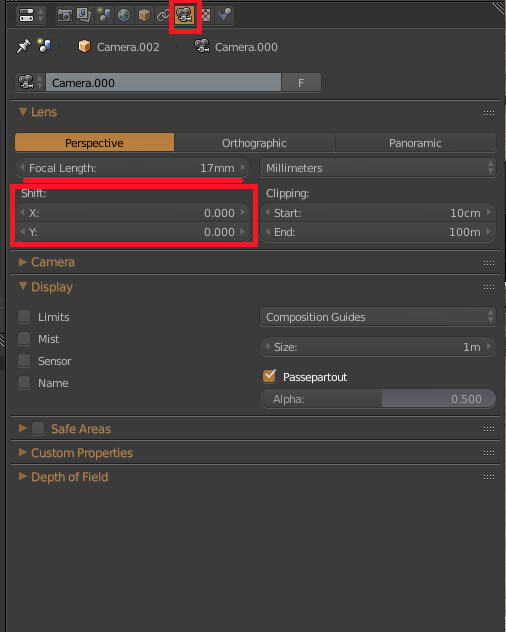Increase display Size with right arrow

[x=489, y=347]
